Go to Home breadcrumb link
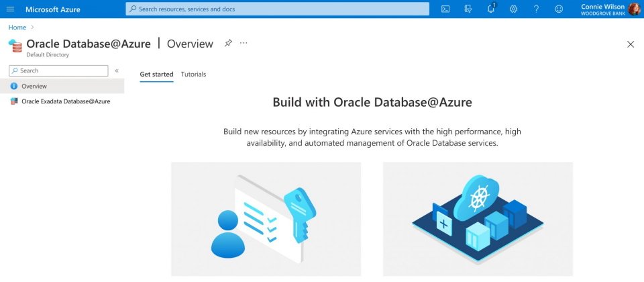 pyautogui.click(x=17, y=27)
